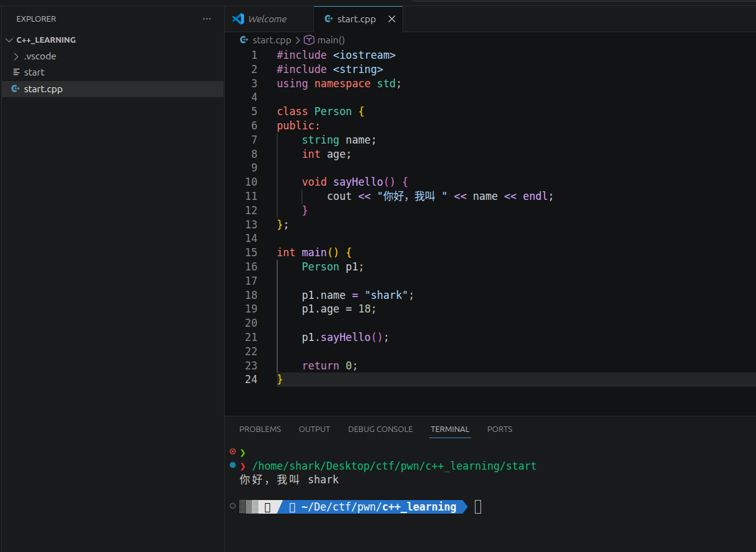This screenshot has height=552, width=756.
Task: Open the PORTS panel tab
Action: tap(500, 429)
